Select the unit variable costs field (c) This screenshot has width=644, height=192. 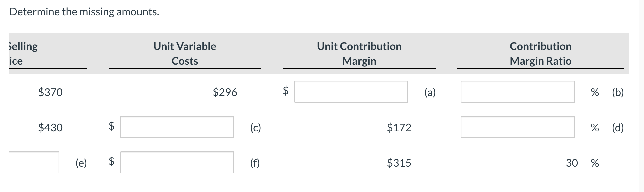coord(177,127)
